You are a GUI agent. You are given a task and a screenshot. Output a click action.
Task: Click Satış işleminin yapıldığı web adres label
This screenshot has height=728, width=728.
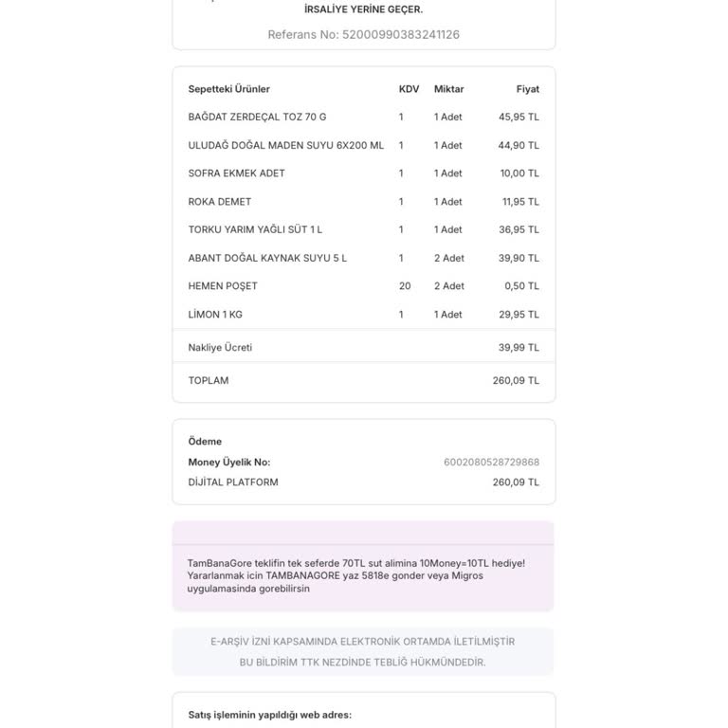click(x=270, y=715)
